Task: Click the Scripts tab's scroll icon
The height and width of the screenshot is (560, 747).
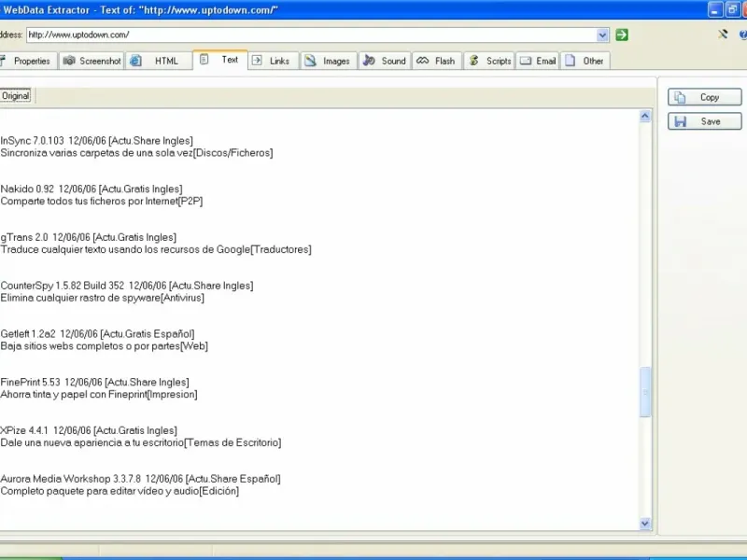Action: 473,61
